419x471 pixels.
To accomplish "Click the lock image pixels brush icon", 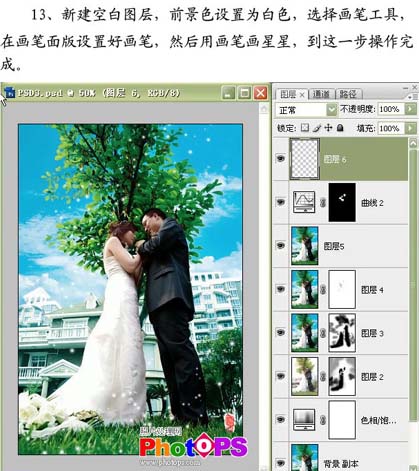I will [317, 128].
